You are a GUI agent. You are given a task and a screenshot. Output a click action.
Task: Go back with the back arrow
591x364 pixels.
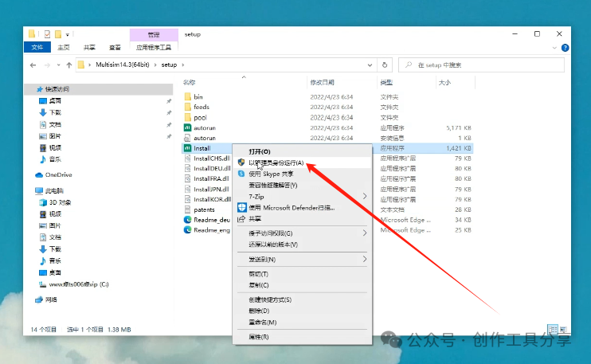pyautogui.click(x=33, y=65)
